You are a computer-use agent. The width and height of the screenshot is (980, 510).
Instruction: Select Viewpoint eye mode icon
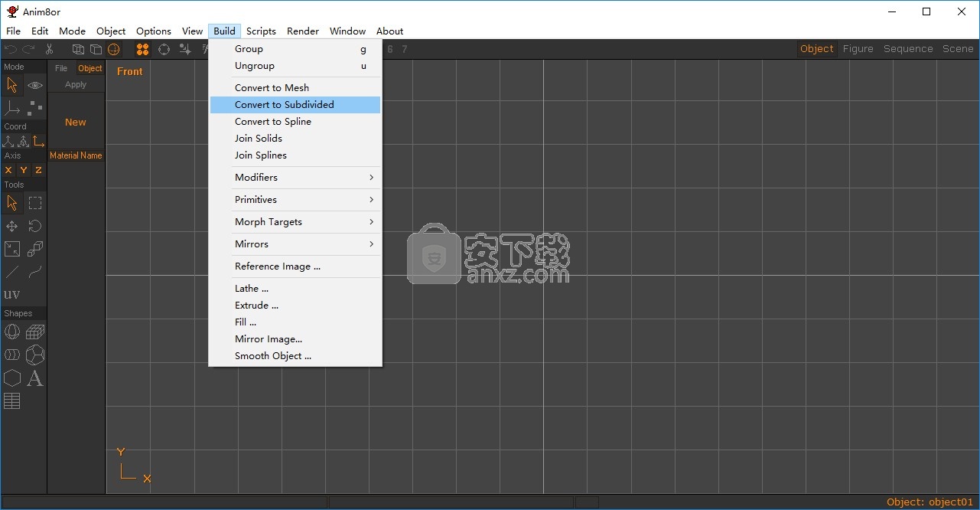pos(35,85)
